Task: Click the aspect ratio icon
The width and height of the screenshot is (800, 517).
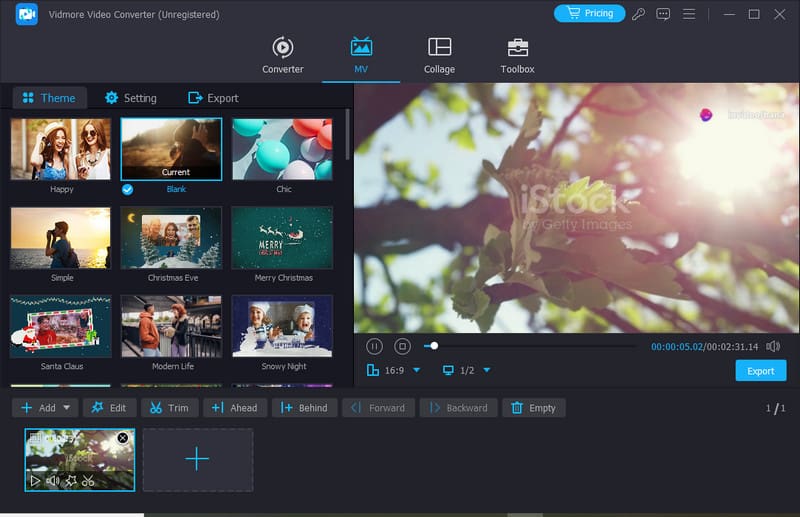Action: [x=373, y=370]
